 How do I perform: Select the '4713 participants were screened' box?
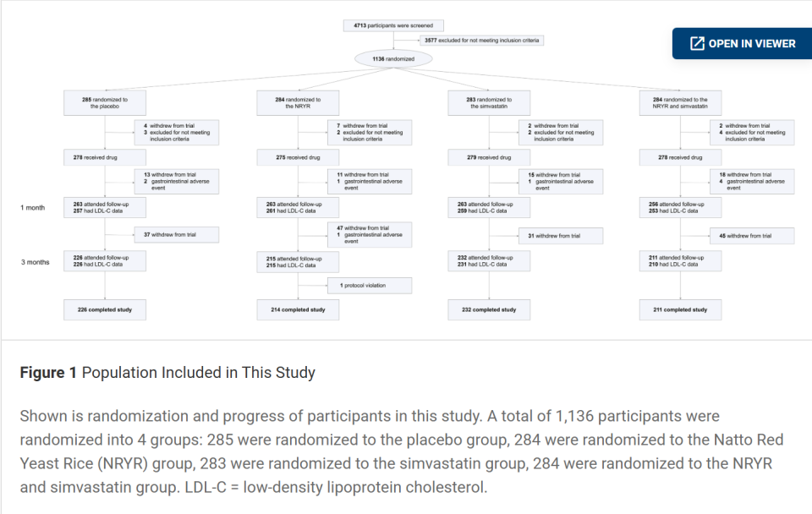(x=393, y=25)
